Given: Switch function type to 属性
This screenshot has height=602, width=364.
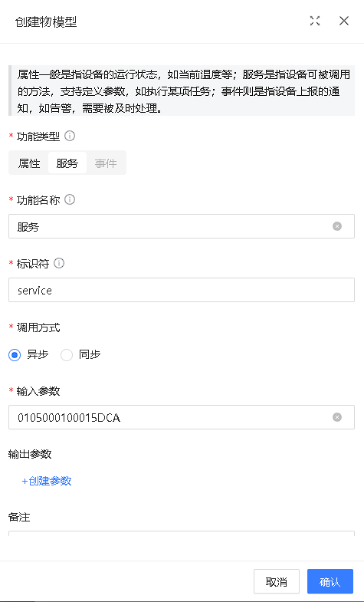Looking at the screenshot, I should point(29,163).
